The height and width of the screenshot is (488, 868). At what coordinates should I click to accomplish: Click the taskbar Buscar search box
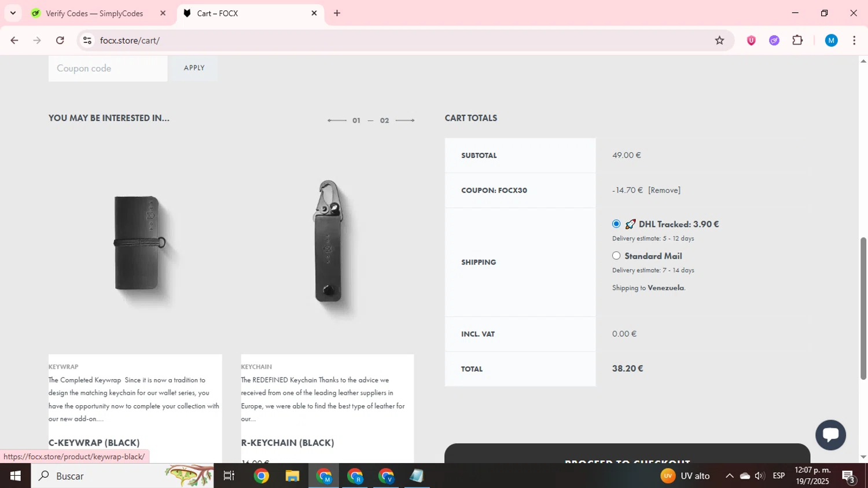pos(122,476)
